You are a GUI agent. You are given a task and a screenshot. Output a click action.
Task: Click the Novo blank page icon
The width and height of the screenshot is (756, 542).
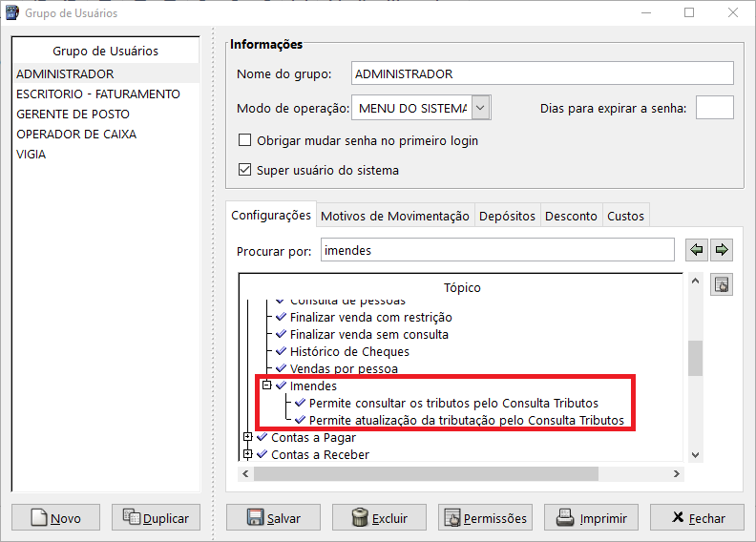click(39, 518)
